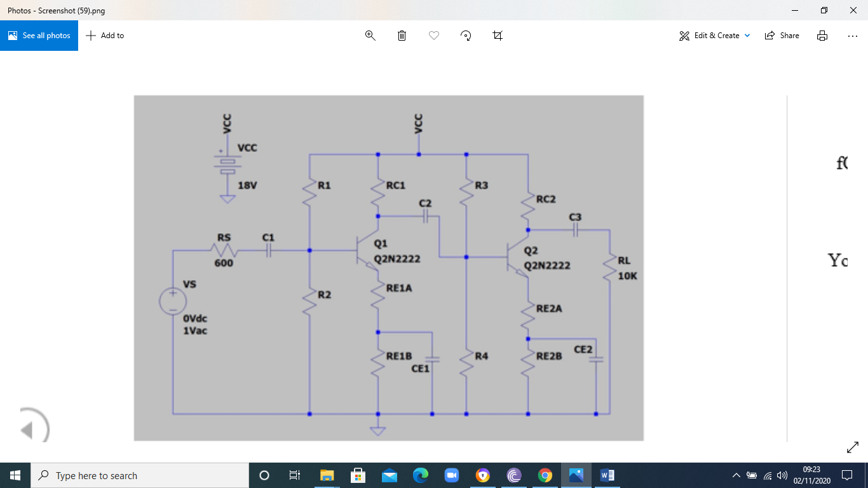
Task: Click the Add to button
Action: coord(104,35)
